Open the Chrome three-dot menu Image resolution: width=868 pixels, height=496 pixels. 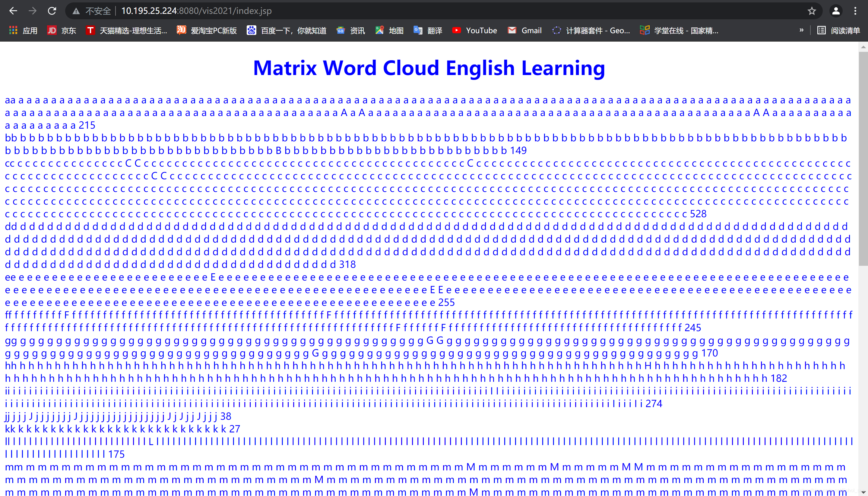tap(855, 11)
